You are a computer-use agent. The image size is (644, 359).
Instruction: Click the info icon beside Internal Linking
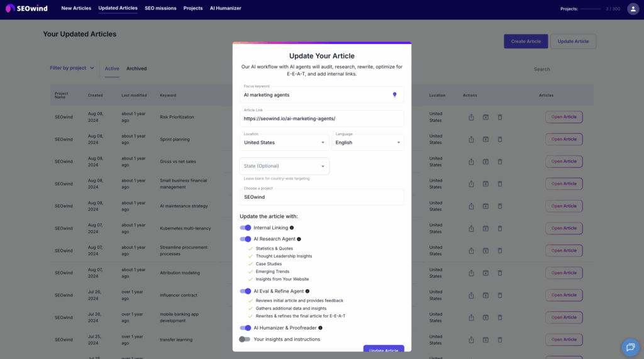[x=292, y=228]
